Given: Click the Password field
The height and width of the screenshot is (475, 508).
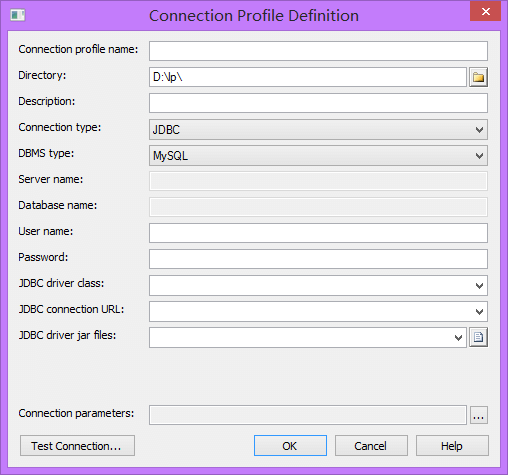Looking at the screenshot, I should 318,259.
